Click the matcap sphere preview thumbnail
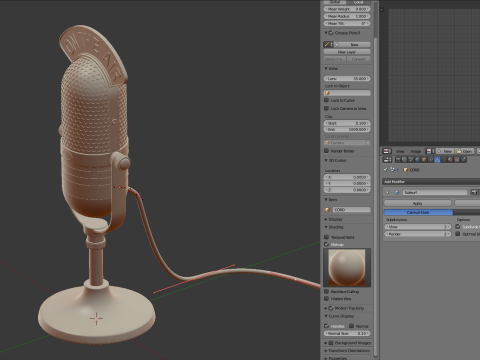Screen dimensions: 480x360 point(347,267)
